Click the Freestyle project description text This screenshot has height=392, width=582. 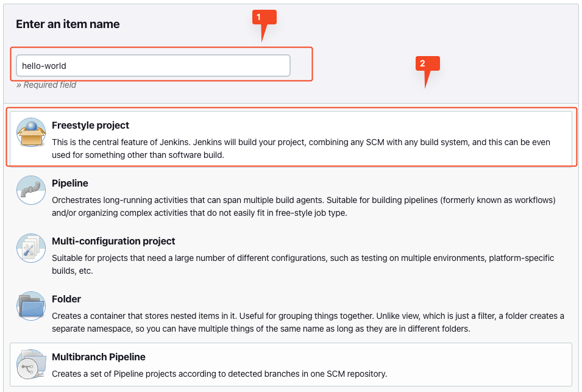(301, 149)
